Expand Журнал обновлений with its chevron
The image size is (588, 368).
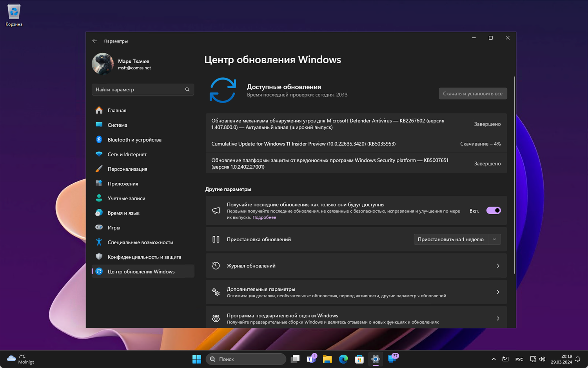[x=498, y=266]
